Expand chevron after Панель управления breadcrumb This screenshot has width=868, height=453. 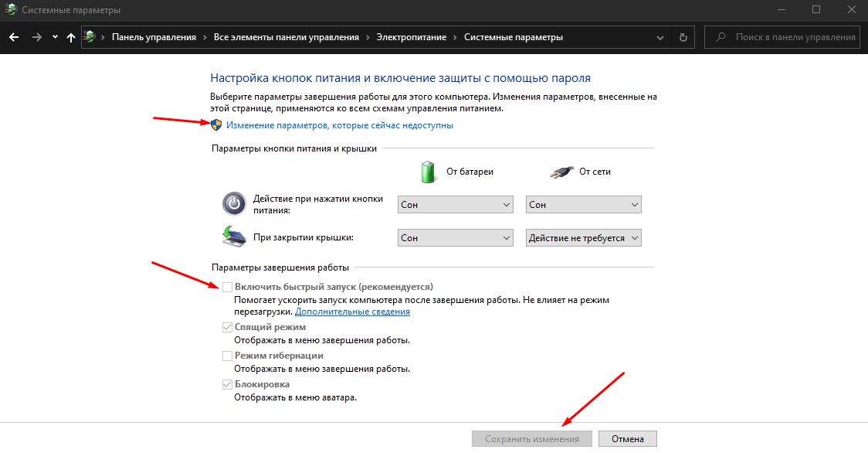pos(205,37)
